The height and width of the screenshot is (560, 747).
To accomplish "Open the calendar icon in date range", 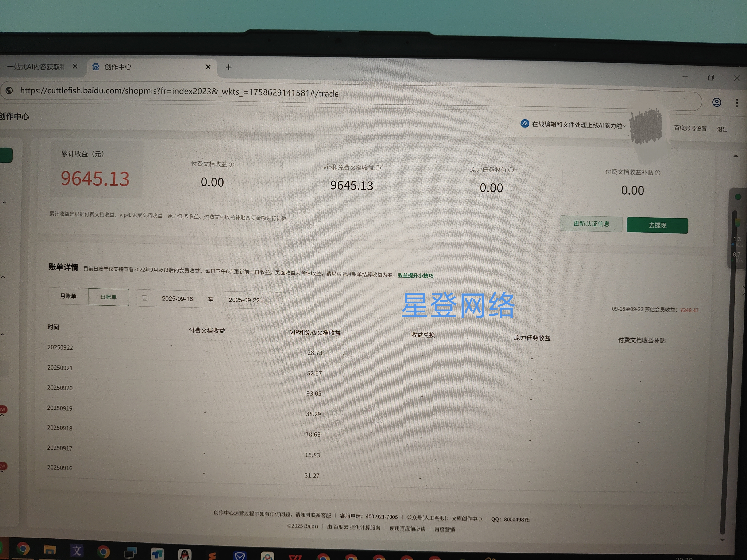I will coord(145,298).
